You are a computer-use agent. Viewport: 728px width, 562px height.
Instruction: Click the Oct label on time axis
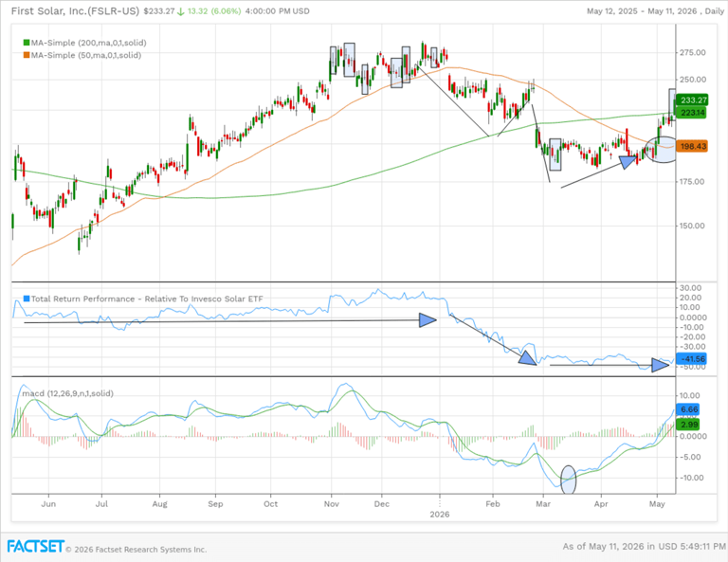[271, 504]
